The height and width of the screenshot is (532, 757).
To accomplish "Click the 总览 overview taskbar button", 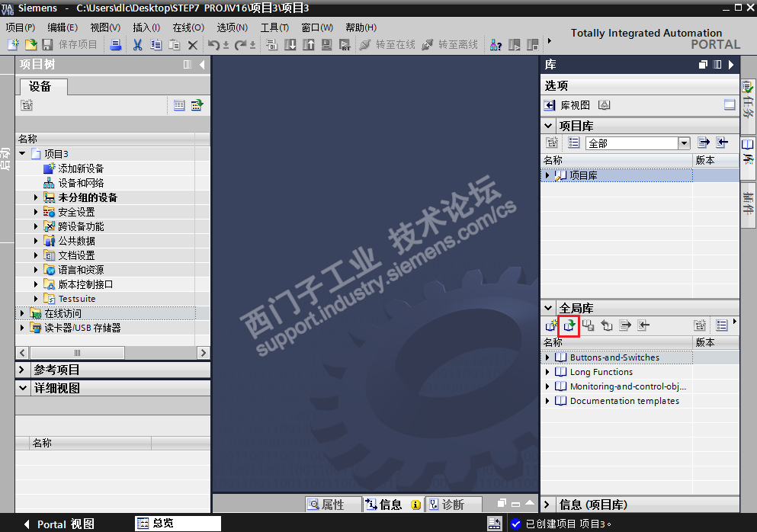I will click(178, 524).
